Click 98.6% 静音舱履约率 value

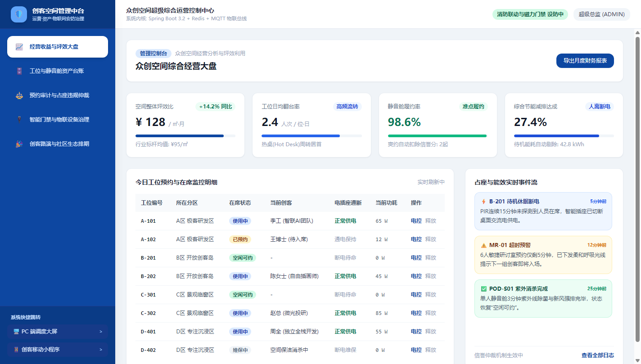point(404,122)
